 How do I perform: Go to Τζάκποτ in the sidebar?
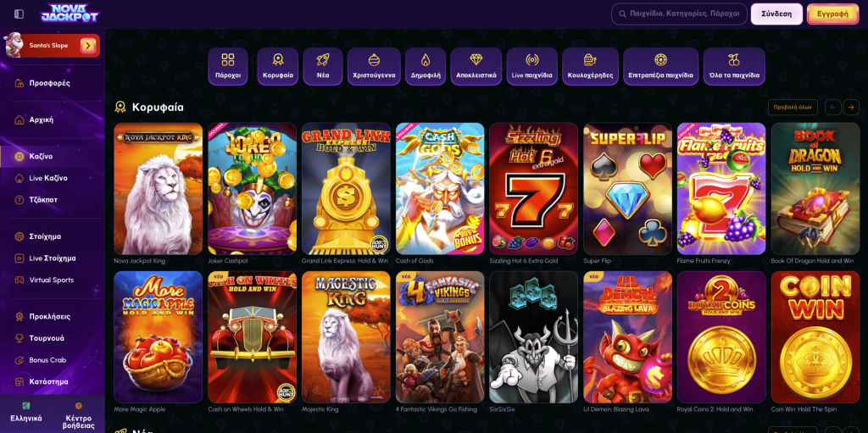coord(43,200)
